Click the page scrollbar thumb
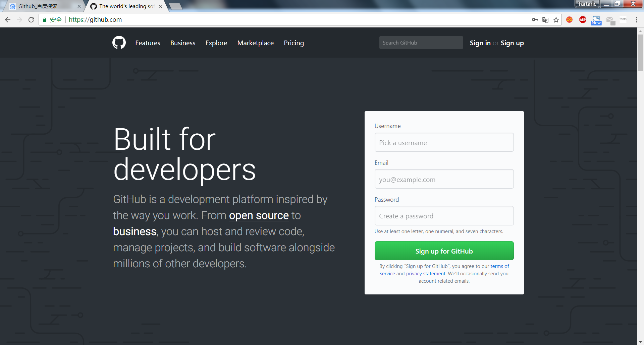Viewport: 644px width, 345px height. [641, 52]
